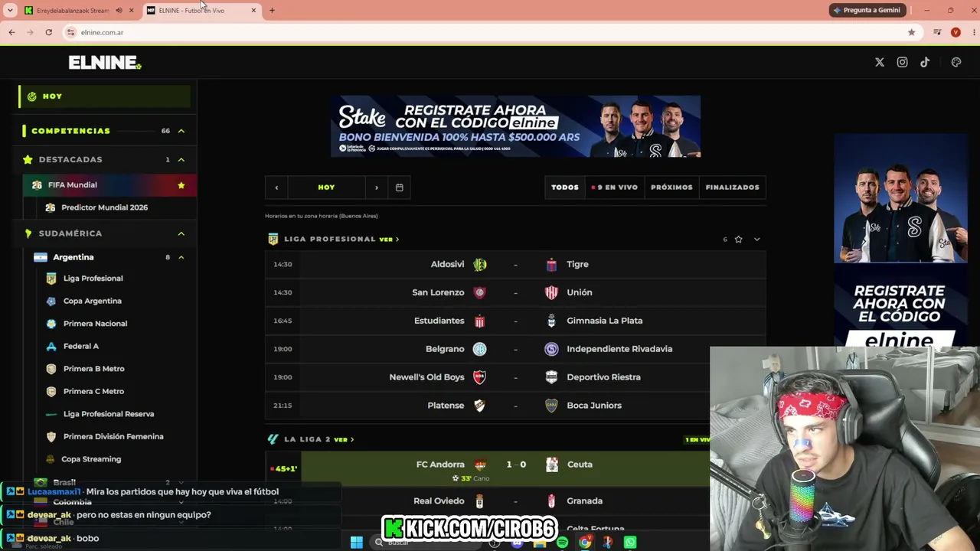Open the San Lorenzo vs Unión match
This screenshot has width=980, height=551.
click(x=515, y=292)
